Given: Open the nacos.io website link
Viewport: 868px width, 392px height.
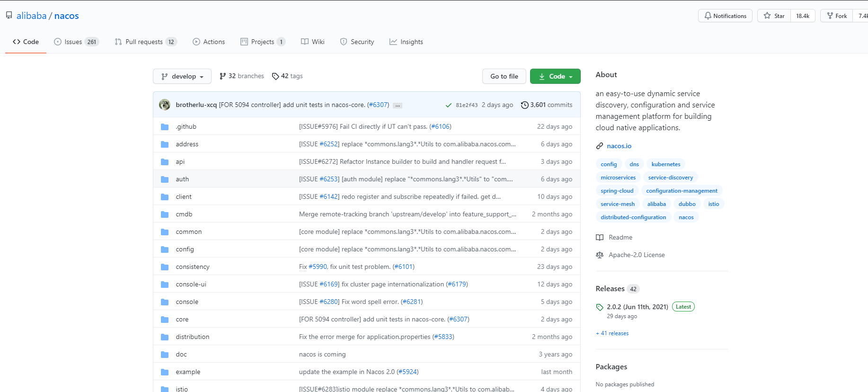Looking at the screenshot, I should click(619, 146).
